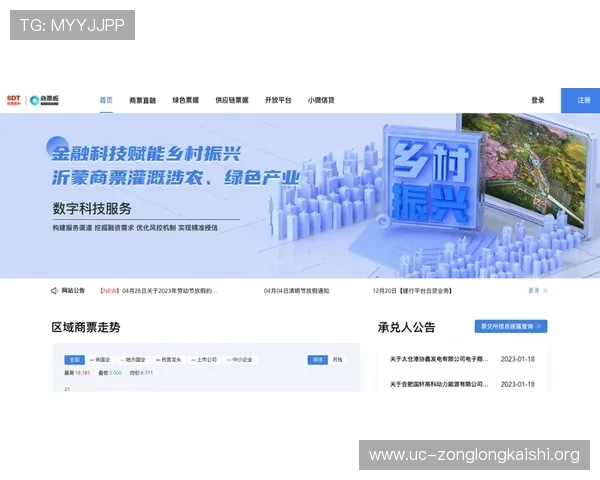Click the 数字科技服务 banner text

92,209
